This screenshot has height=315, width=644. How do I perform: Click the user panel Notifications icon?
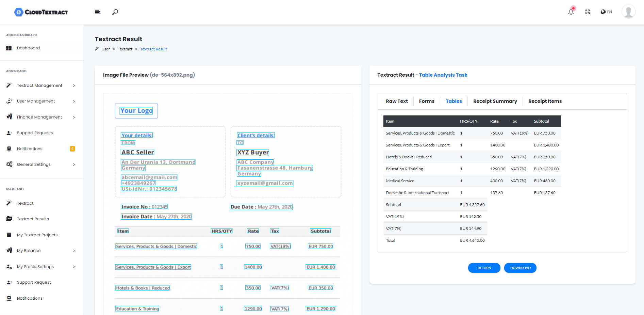9,298
